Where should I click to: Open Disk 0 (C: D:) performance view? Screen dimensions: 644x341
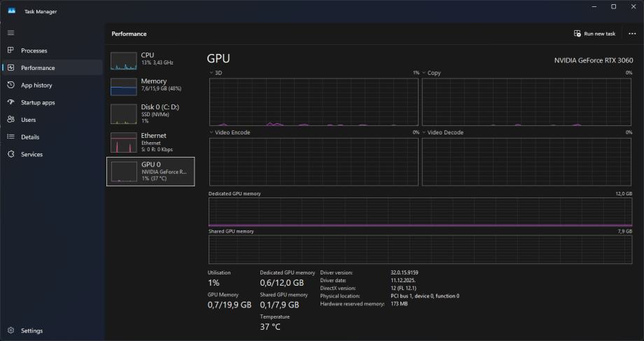150,113
